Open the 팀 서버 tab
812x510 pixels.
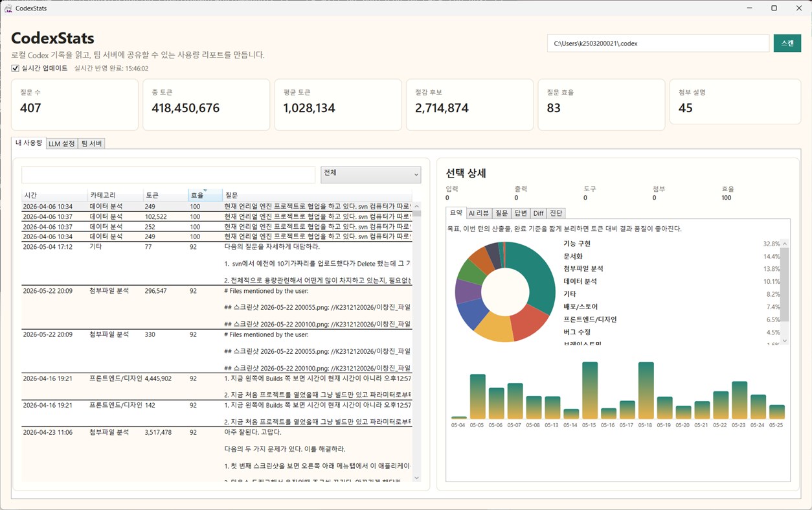coord(91,144)
